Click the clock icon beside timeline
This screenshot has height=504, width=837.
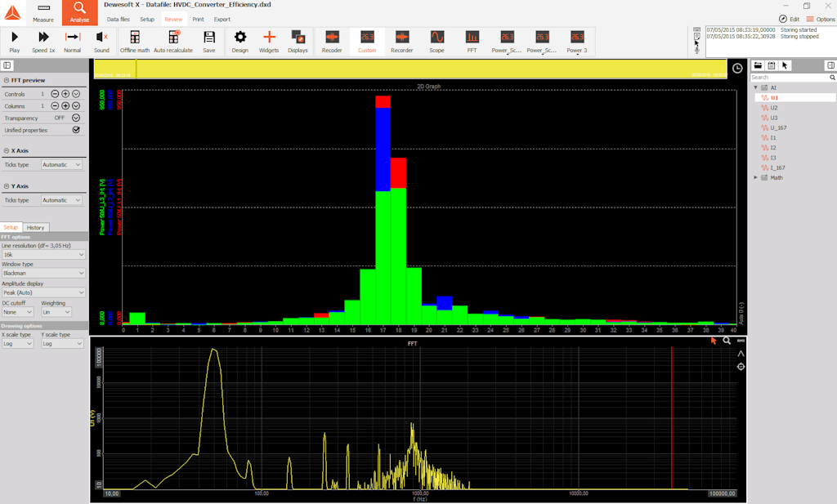(737, 69)
